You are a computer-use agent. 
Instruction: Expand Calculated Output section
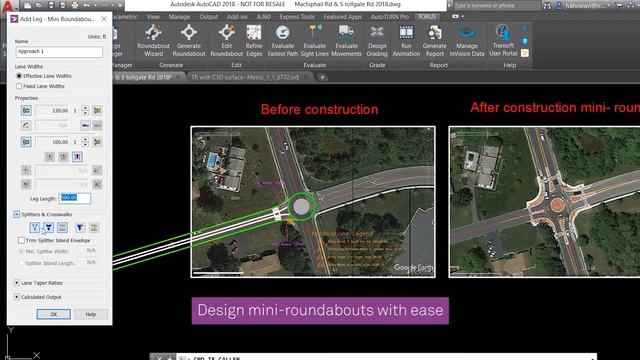16,297
